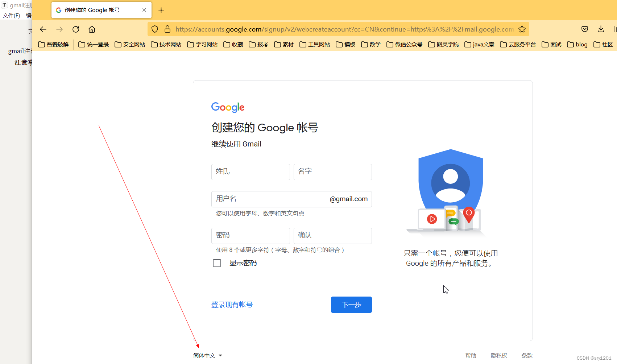Open the browser home page icon
The height and width of the screenshot is (364, 617).
click(92, 29)
